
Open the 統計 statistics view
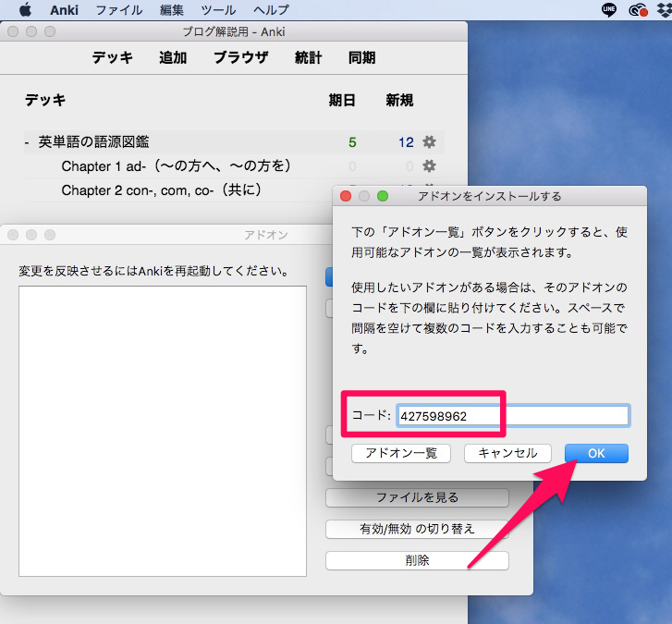[x=308, y=57]
